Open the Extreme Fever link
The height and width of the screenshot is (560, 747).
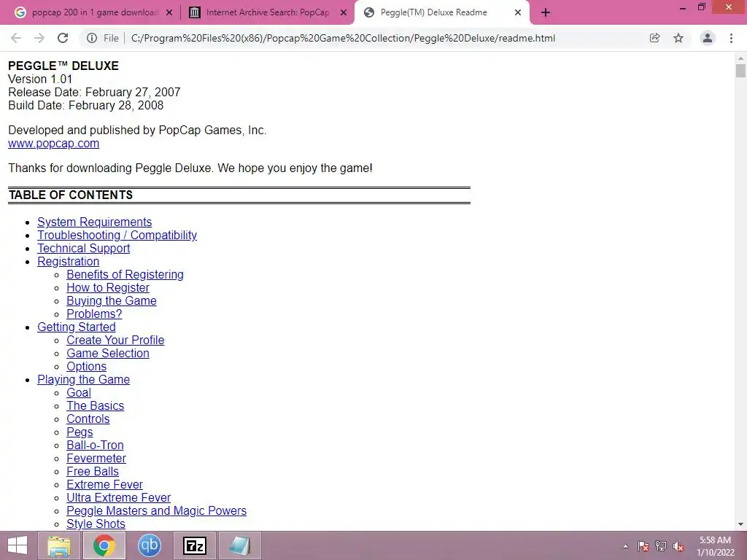(x=105, y=485)
